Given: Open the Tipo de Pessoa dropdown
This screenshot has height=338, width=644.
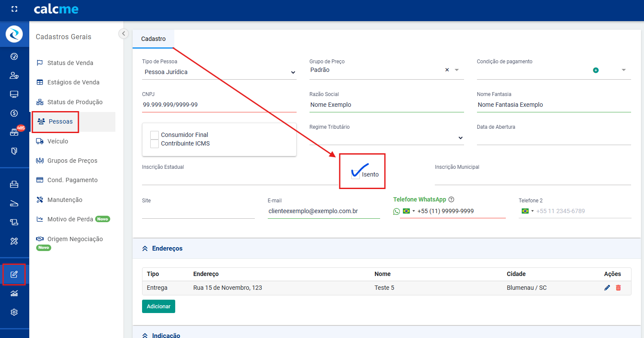Looking at the screenshot, I should [219, 72].
